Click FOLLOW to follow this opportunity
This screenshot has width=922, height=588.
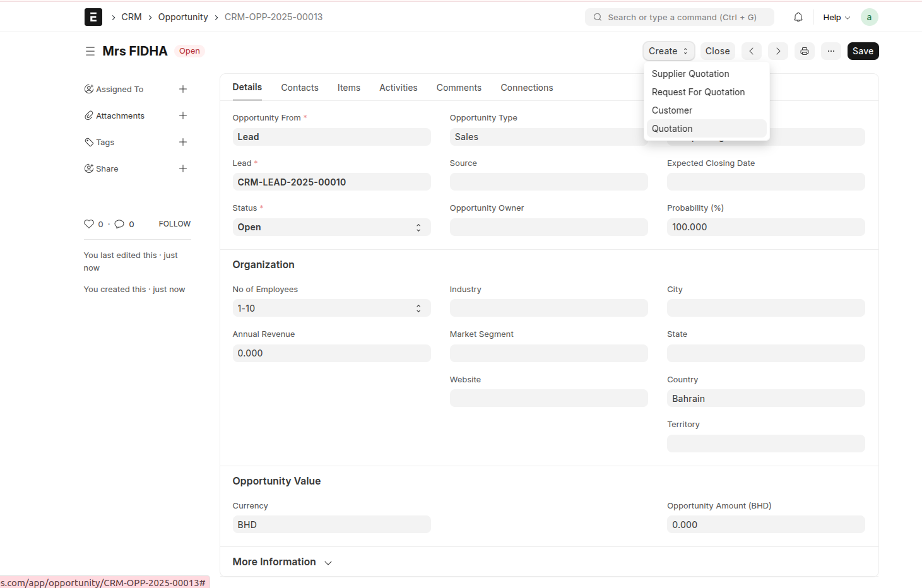click(174, 224)
